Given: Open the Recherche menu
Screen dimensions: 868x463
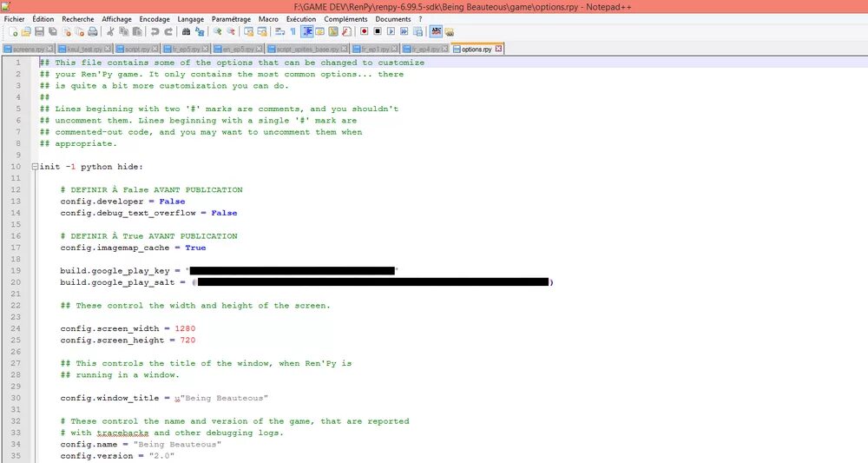Looking at the screenshot, I should 78,19.
